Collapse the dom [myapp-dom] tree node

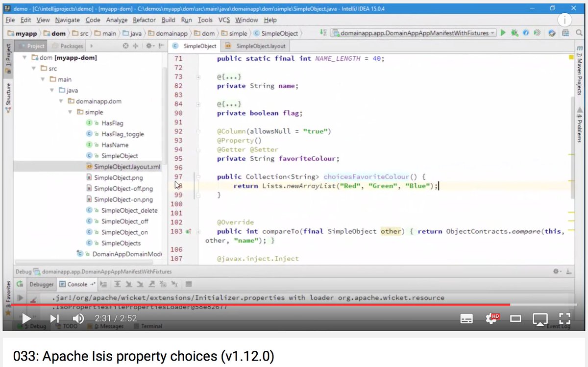point(25,57)
